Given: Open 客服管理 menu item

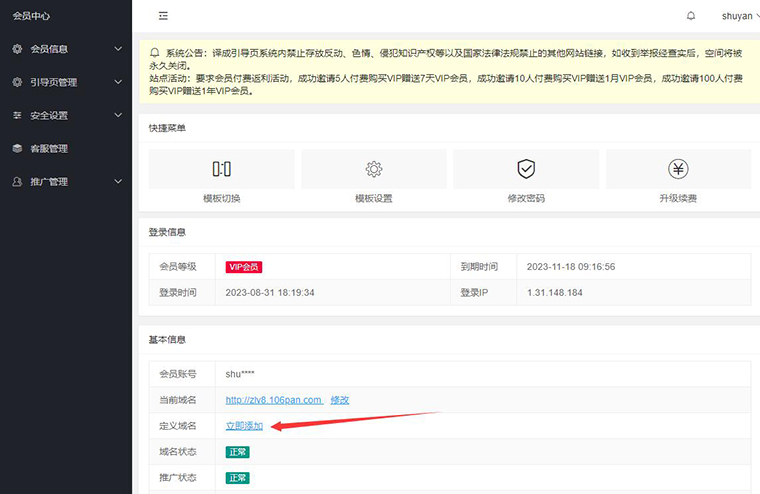Looking at the screenshot, I should [x=50, y=149].
